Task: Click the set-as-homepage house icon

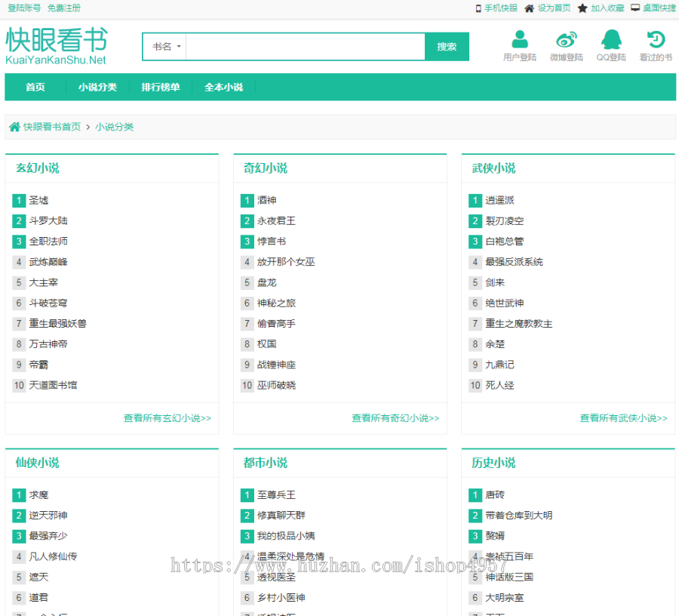Action: pos(529,8)
